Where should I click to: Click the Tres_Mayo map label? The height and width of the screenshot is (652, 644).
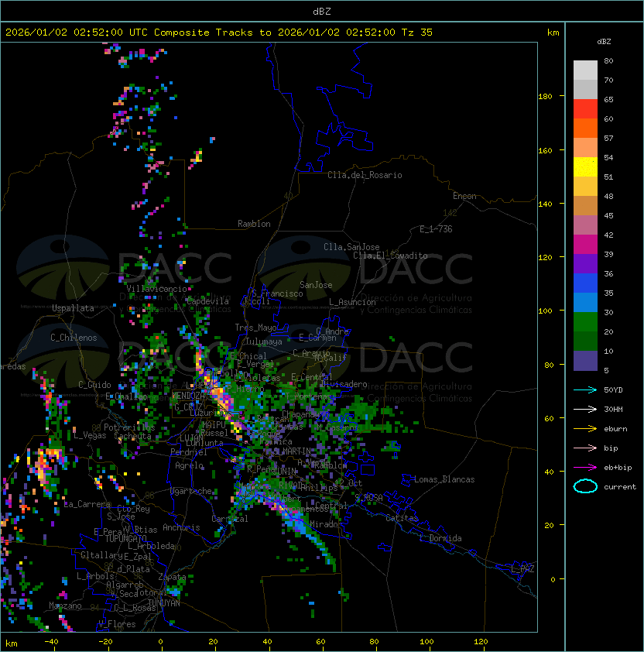[x=255, y=328]
